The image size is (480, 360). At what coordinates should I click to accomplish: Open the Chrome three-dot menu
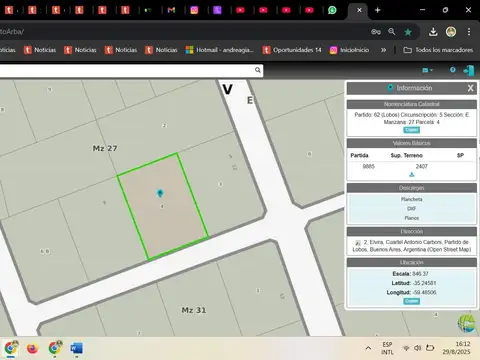point(469,32)
